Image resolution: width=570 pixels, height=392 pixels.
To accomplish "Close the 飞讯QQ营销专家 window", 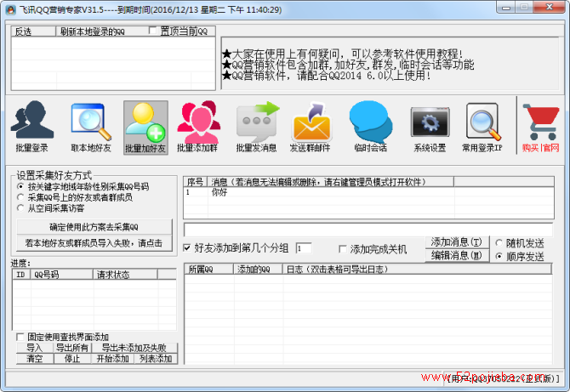I will (x=550, y=7).
